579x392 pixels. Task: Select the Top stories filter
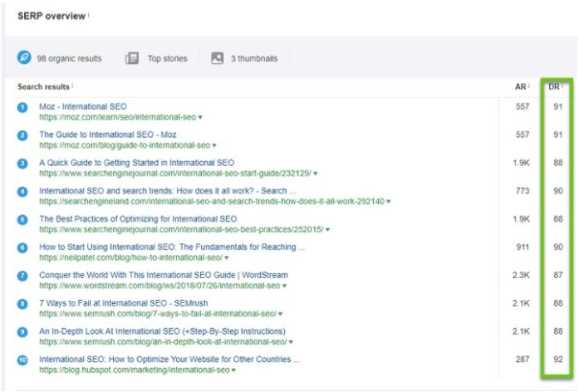point(167,59)
